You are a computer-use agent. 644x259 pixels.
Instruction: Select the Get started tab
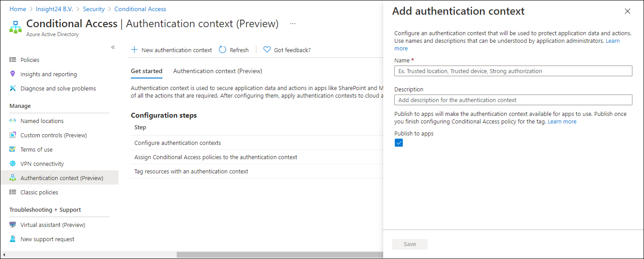146,71
